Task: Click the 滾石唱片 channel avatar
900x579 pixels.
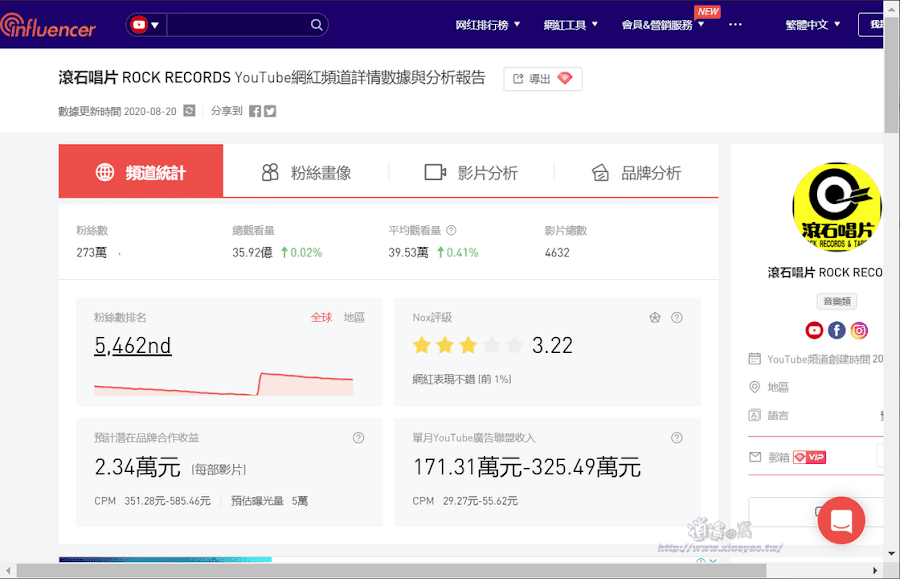Action: click(837, 207)
